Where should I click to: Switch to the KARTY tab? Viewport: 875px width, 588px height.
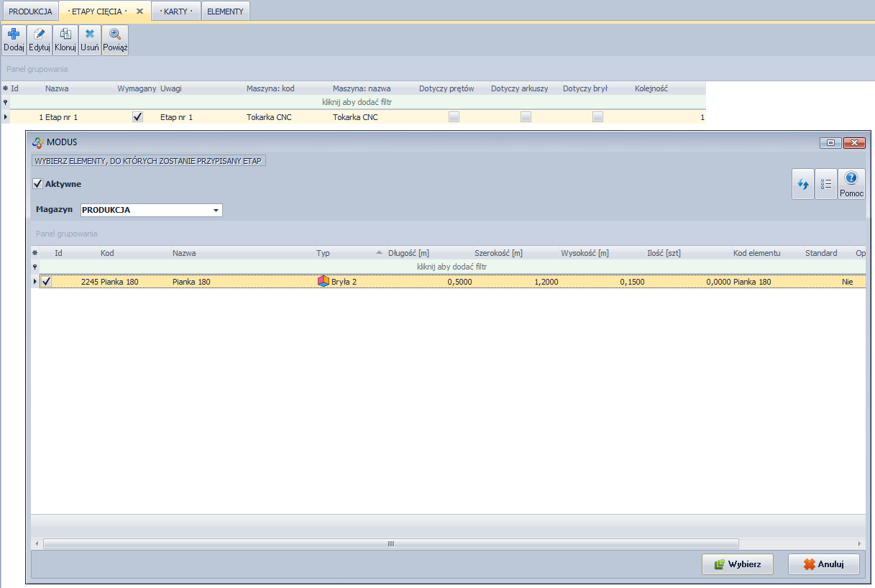(x=175, y=12)
